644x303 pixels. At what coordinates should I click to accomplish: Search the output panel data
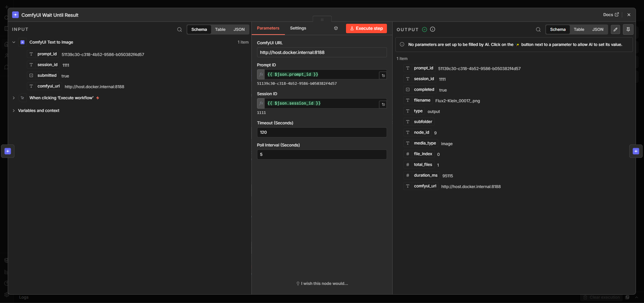coord(538,29)
